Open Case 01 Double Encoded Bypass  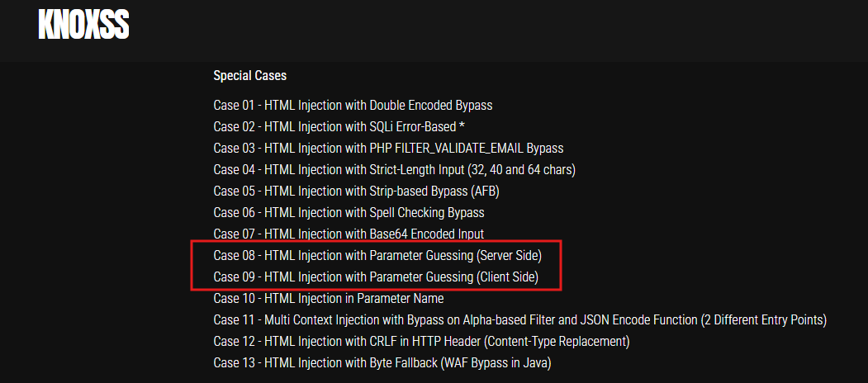click(x=353, y=105)
